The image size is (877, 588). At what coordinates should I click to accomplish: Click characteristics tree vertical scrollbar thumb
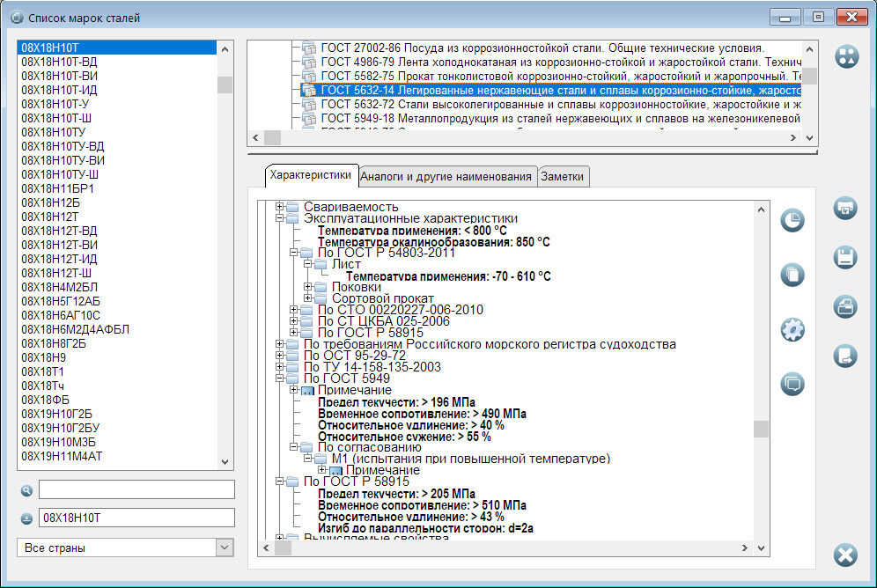click(x=761, y=429)
